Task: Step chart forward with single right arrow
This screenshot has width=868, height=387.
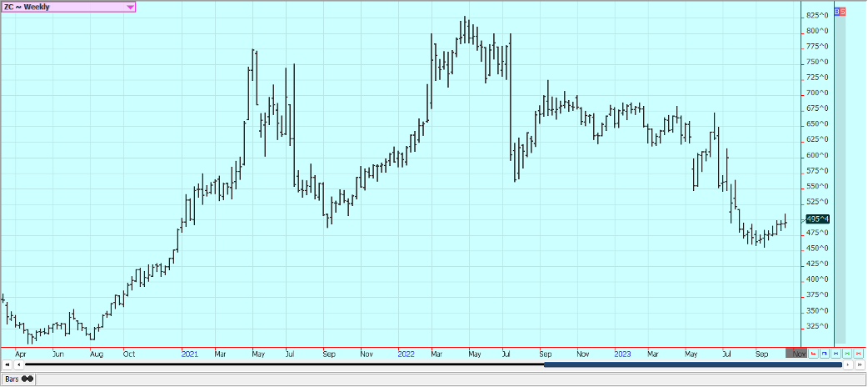Action: coord(848,364)
